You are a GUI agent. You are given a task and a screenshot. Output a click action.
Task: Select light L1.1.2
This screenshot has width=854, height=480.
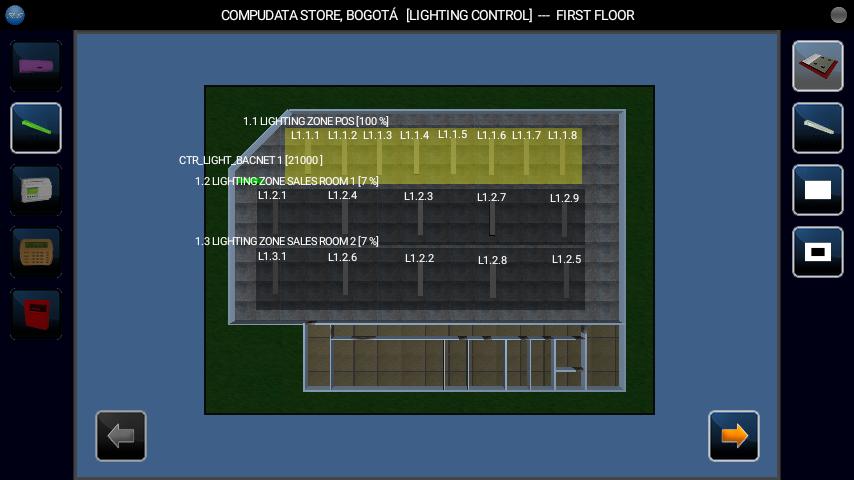[x=343, y=135]
